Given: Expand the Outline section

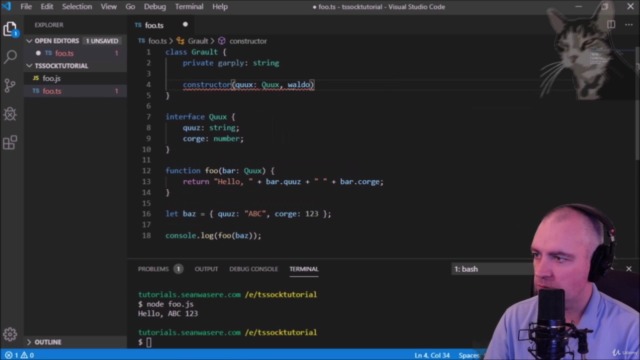Looking at the screenshot, I should click(x=29, y=342).
